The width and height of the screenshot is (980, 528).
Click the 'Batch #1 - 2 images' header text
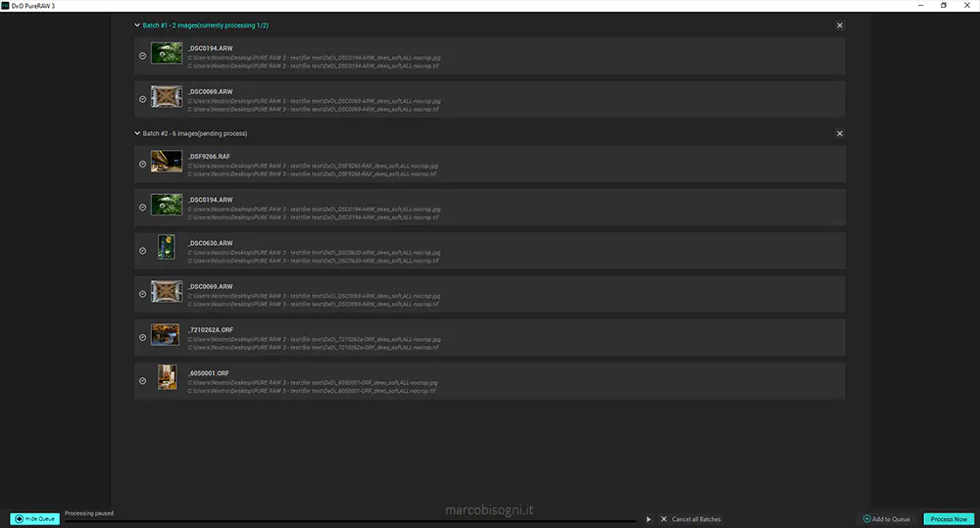pos(206,25)
